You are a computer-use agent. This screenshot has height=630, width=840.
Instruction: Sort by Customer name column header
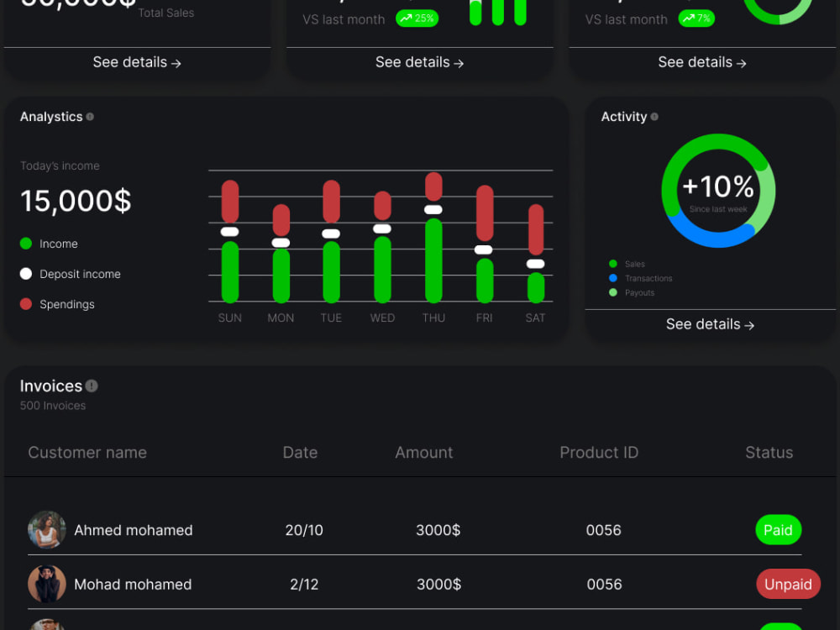point(87,453)
